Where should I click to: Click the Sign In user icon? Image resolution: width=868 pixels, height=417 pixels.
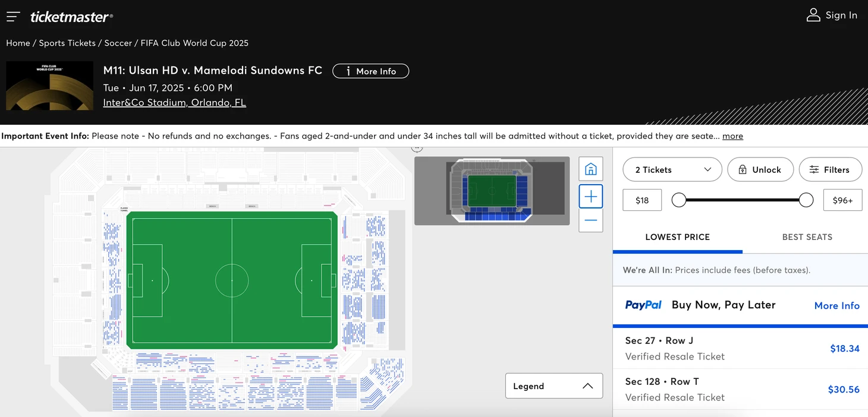(813, 15)
